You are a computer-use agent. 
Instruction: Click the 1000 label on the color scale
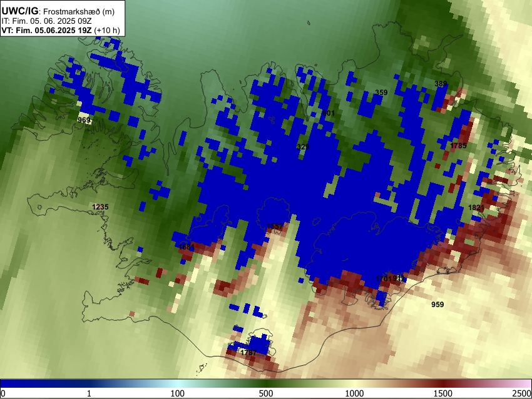tap(354, 393)
